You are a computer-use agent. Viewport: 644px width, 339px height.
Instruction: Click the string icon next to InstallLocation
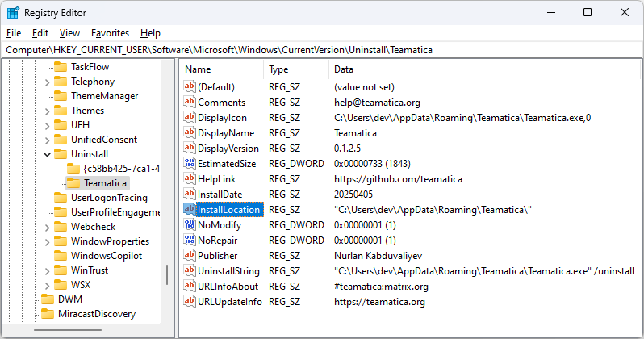click(190, 209)
